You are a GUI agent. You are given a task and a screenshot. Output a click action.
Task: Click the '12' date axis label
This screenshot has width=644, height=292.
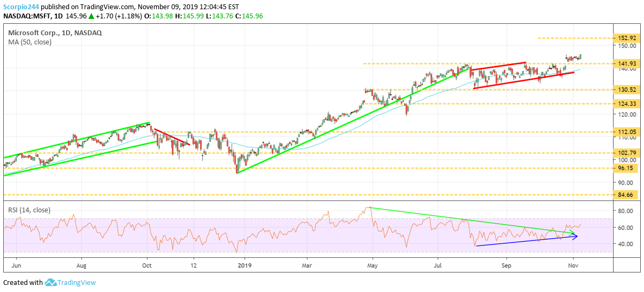click(194, 265)
